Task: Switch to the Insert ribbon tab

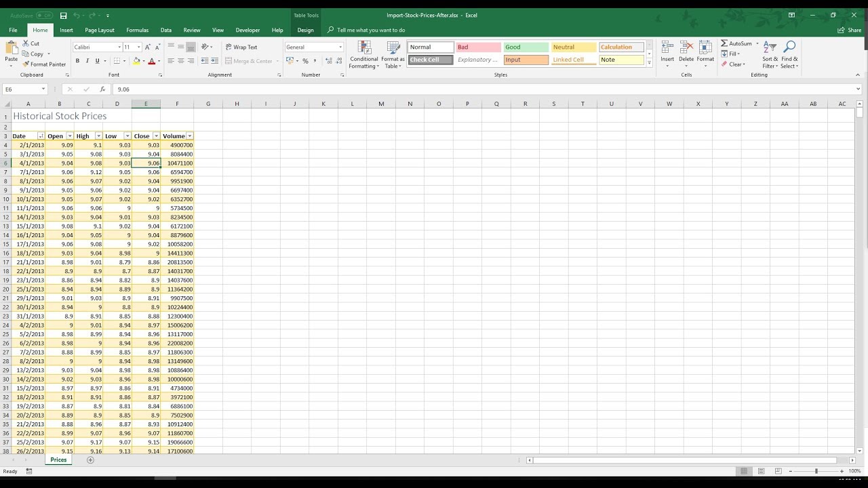Action: [x=66, y=30]
